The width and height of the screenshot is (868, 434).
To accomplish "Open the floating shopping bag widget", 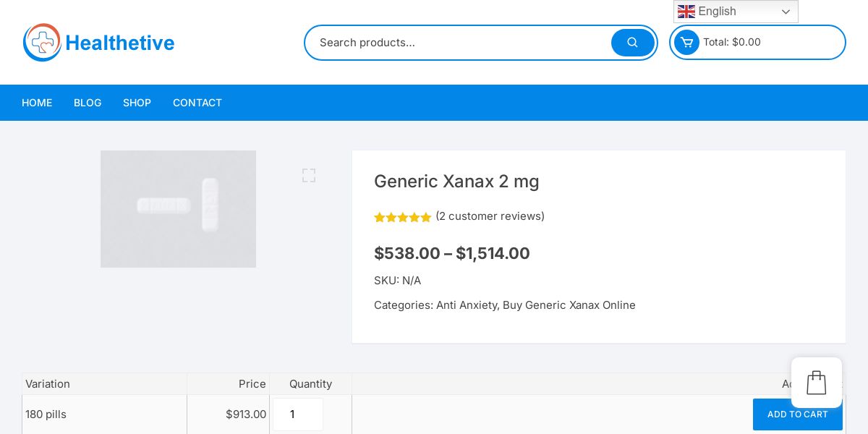I will [816, 383].
